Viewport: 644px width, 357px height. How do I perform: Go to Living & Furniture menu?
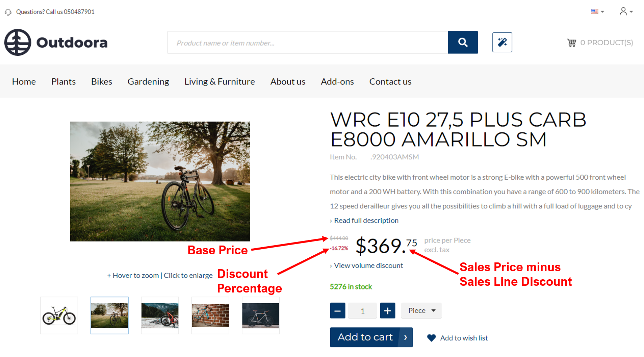pos(220,81)
